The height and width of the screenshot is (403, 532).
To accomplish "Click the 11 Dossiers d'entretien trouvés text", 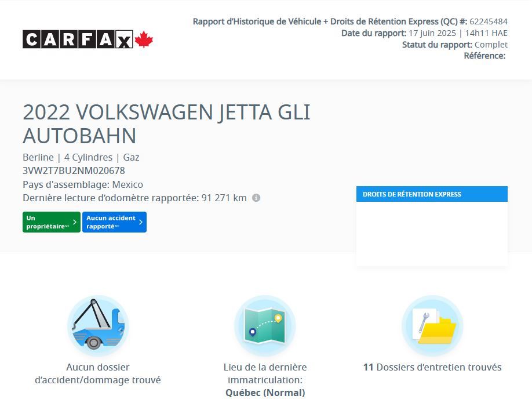I will point(432,367).
